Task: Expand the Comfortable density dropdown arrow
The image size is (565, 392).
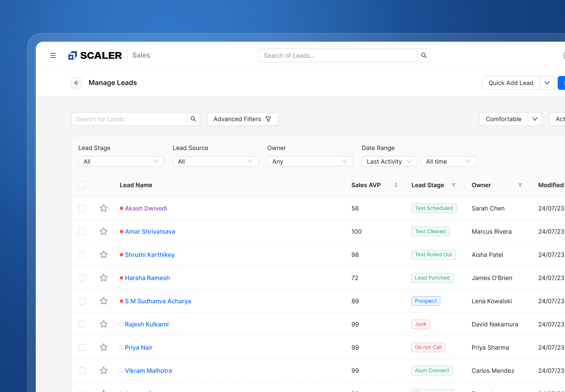Action: tap(535, 119)
